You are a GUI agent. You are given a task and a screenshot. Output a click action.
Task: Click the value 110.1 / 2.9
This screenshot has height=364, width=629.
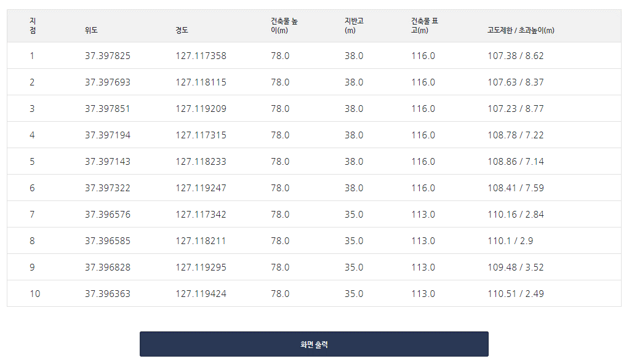pos(510,241)
